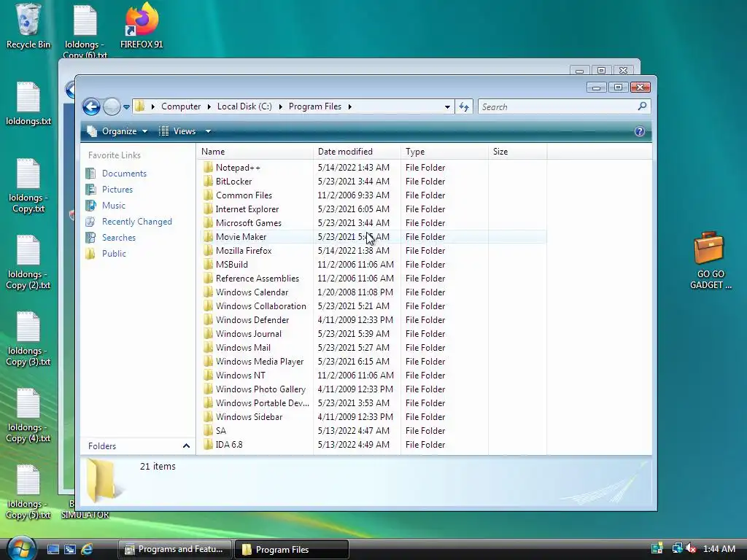Sort by the Name column header
747x560 pixels.
[255, 152]
